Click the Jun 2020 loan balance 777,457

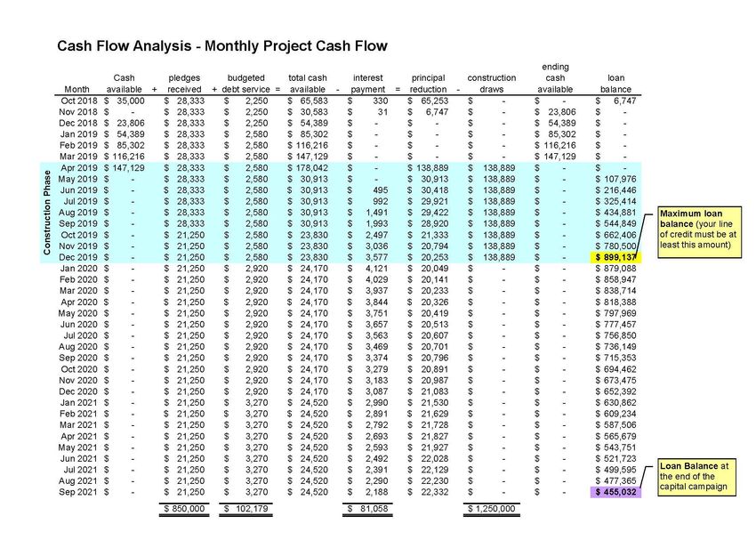(620, 324)
